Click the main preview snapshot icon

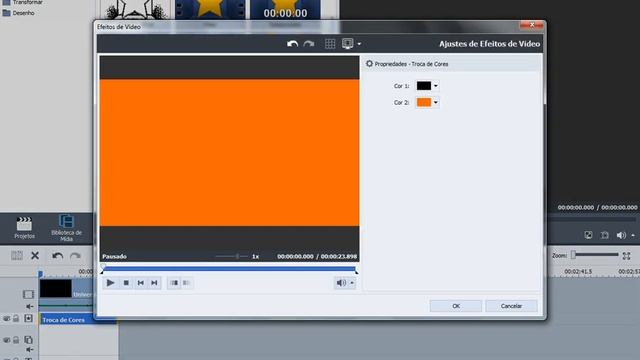pyautogui.click(x=604, y=235)
